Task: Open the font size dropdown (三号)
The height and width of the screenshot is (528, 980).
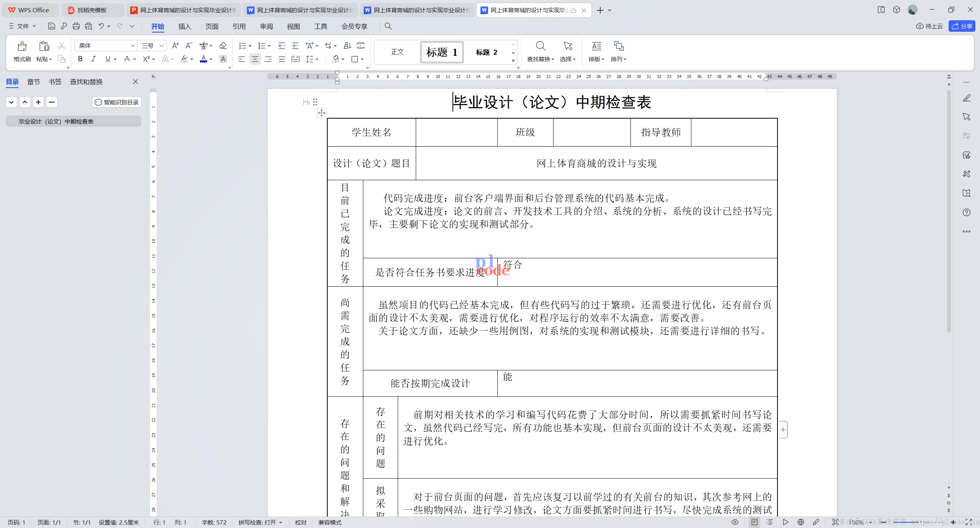Action: (x=162, y=46)
